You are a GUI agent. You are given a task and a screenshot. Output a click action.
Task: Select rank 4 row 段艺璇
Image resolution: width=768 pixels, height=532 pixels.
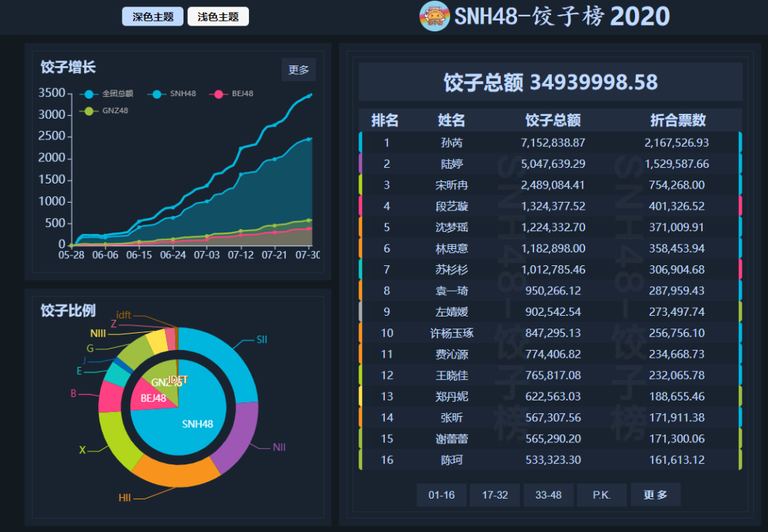pos(550,206)
